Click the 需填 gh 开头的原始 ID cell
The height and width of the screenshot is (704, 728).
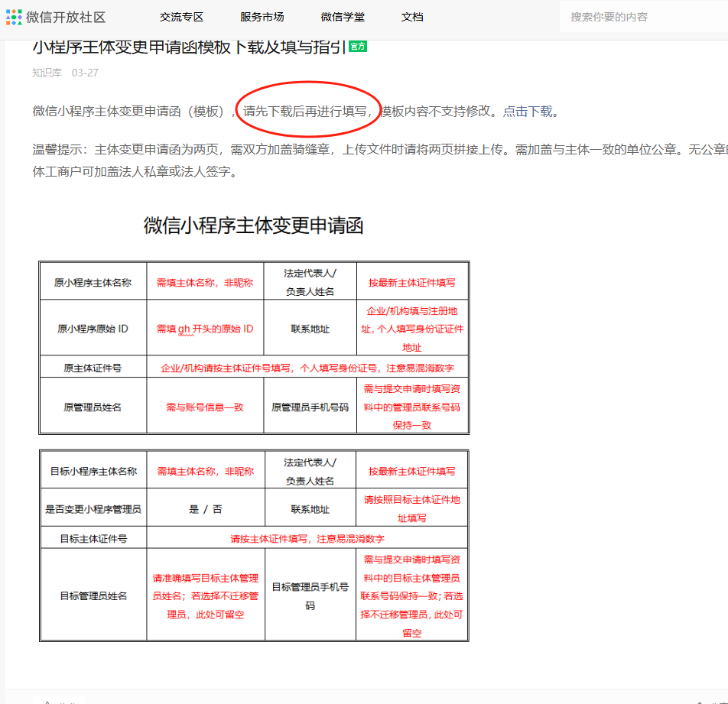click(205, 329)
